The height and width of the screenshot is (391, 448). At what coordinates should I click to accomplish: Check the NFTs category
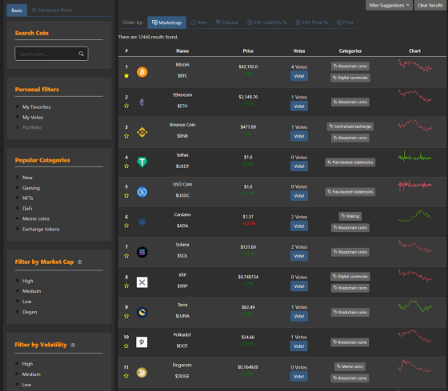coord(17,198)
